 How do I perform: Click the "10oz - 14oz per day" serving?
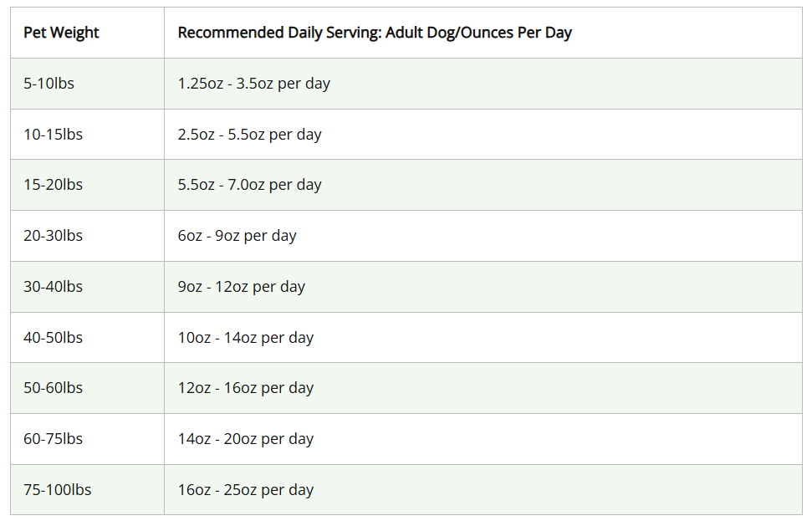(245, 338)
